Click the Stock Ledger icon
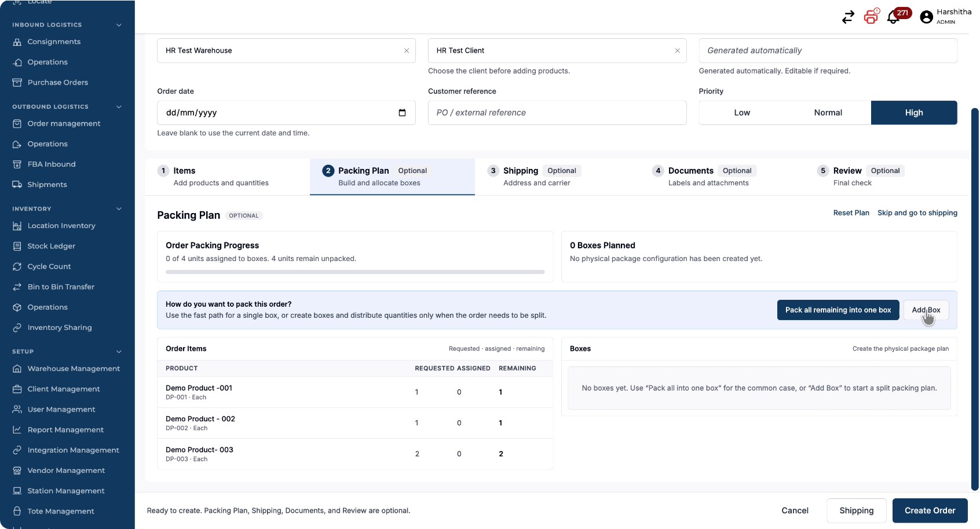980x529 pixels. [x=17, y=246]
